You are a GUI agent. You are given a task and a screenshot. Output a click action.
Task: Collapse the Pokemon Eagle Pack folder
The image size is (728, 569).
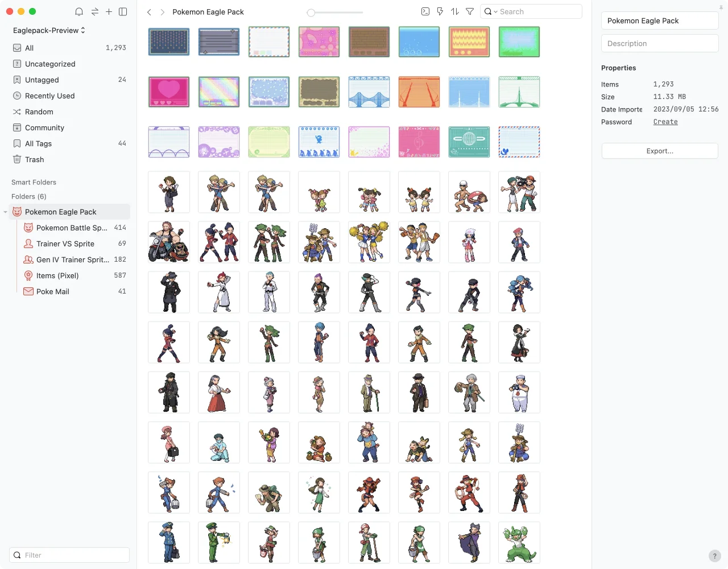click(6, 212)
